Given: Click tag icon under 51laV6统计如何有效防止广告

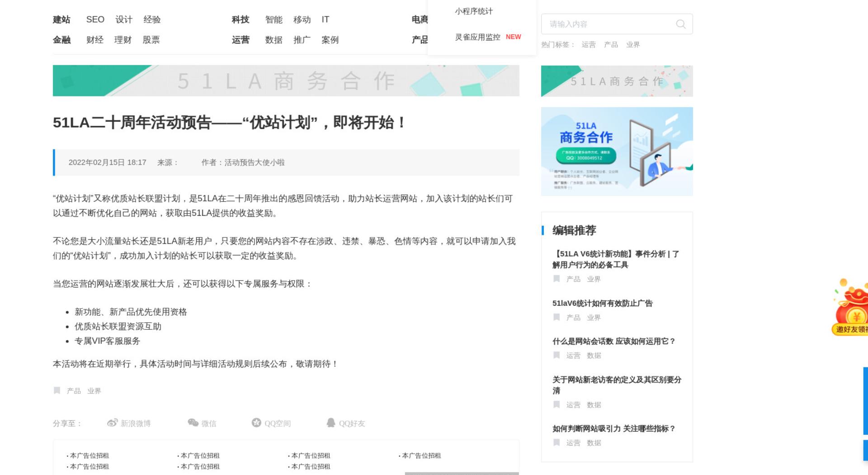Looking at the screenshot, I should (557, 317).
